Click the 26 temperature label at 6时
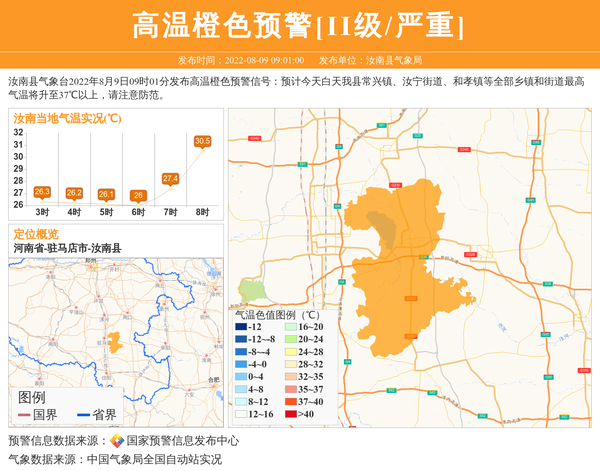This screenshot has height=471, width=600. click(x=138, y=195)
